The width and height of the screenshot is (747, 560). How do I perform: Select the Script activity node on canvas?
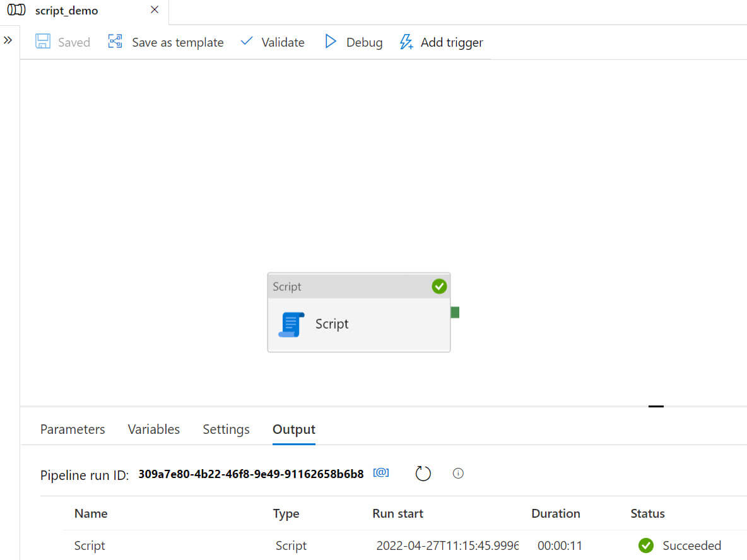pos(359,312)
